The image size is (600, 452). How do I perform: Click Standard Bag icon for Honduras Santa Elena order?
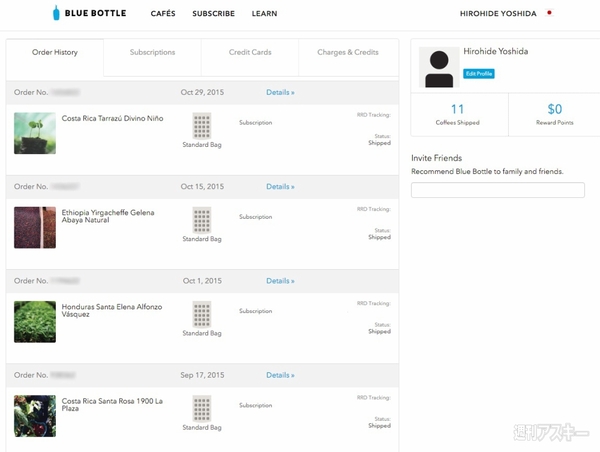coord(202,313)
